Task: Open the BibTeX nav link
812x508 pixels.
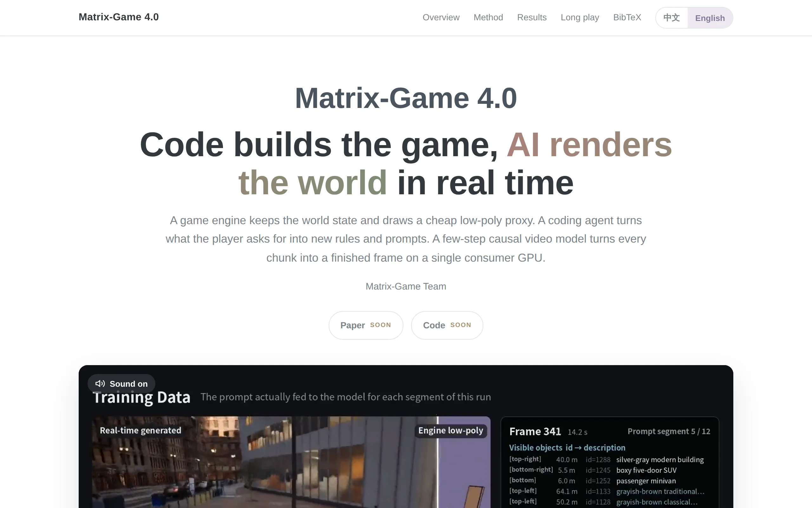Action: point(627,17)
